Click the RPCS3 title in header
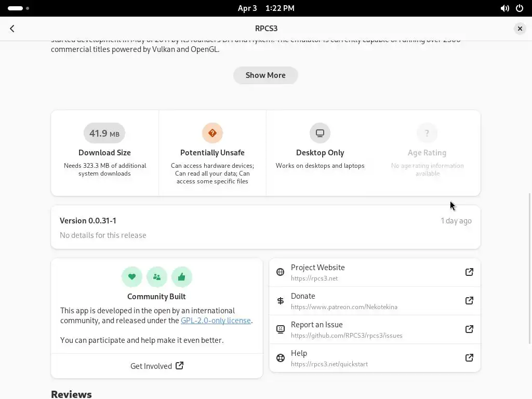Screen dimensions: 532x399 click(x=267, y=29)
